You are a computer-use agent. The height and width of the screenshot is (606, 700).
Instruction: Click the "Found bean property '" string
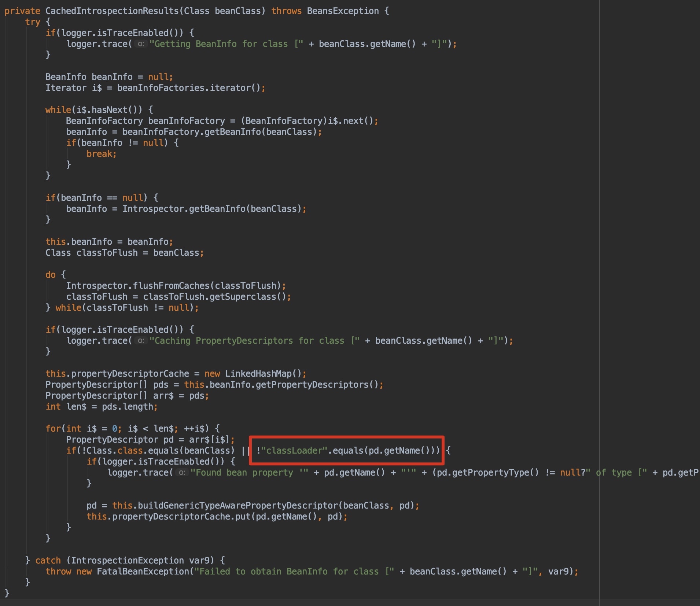pos(249,473)
